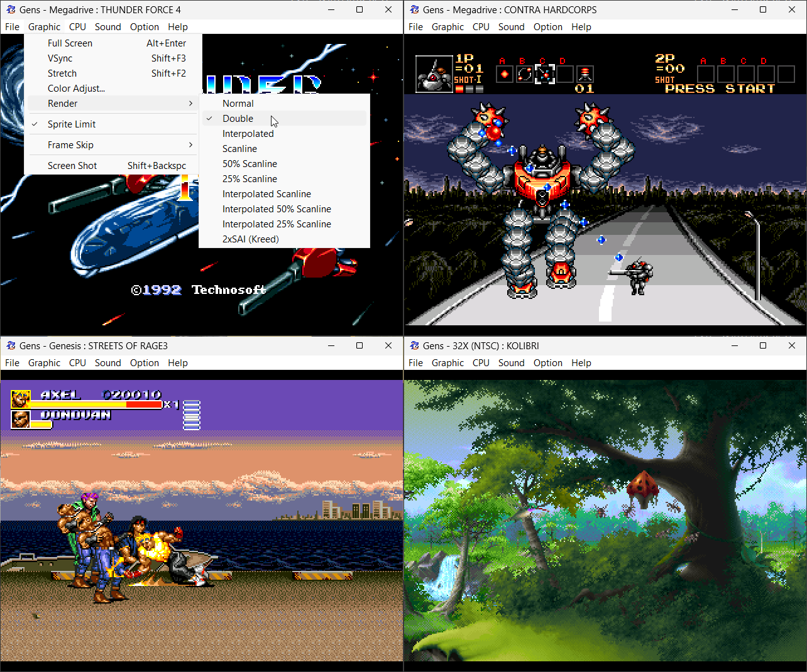Expand the Render submenu entry
The image size is (807, 672).
113,104
